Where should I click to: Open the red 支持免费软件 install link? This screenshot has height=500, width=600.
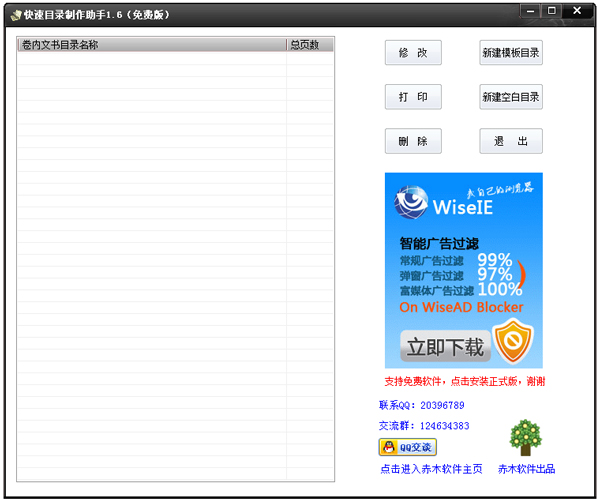pos(464,381)
